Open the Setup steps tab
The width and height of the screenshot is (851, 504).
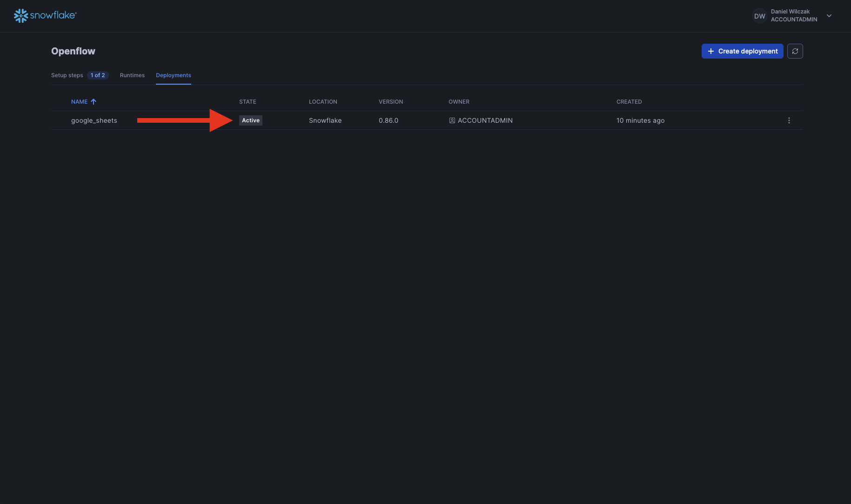click(x=67, y=75)
